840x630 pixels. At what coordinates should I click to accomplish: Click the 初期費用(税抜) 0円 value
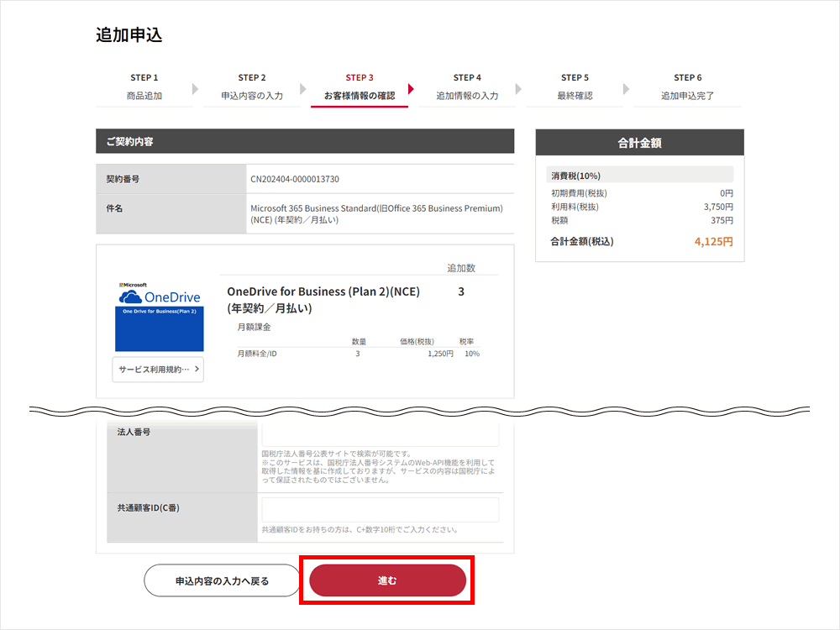coord(727,193)
